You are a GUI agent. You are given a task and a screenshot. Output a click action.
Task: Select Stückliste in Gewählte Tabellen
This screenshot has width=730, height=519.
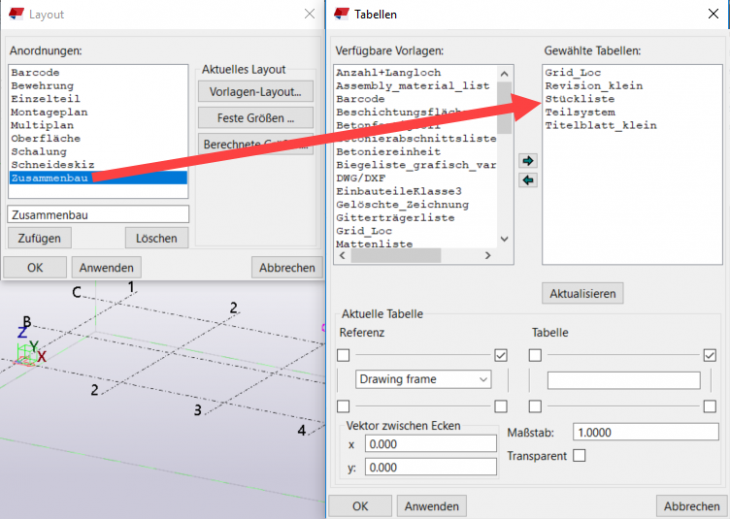click(x=580, y=99)
